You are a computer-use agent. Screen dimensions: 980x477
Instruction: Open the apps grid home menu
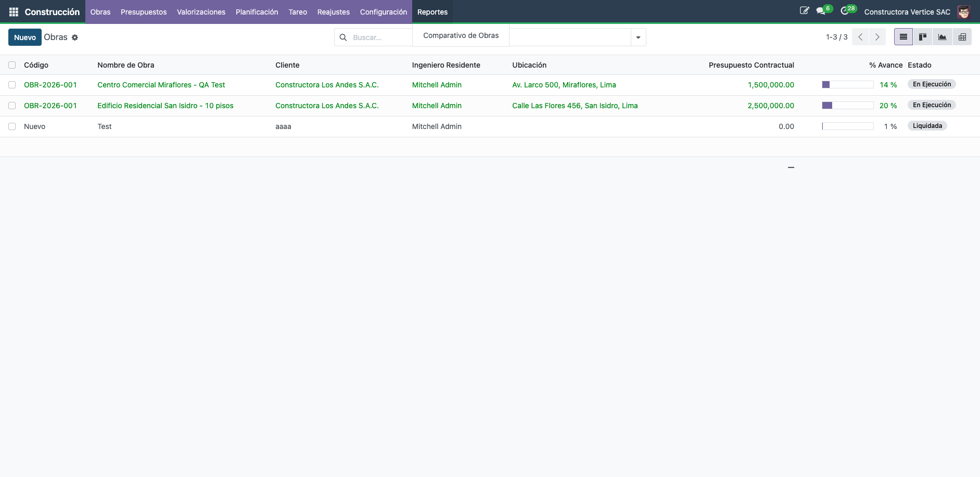click(x=14, y=11)
